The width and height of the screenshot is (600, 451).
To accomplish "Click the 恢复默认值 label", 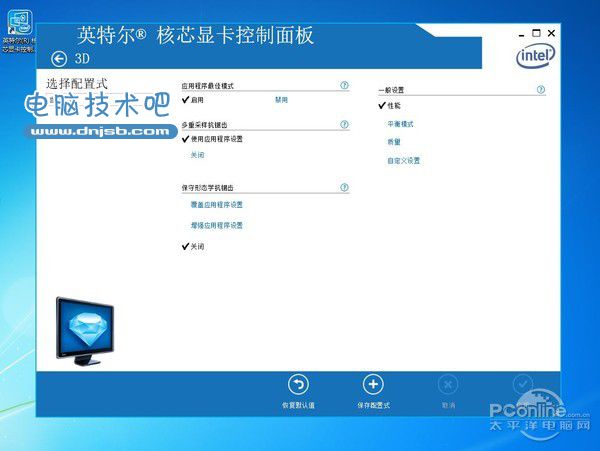I will [x=298, y=405].
